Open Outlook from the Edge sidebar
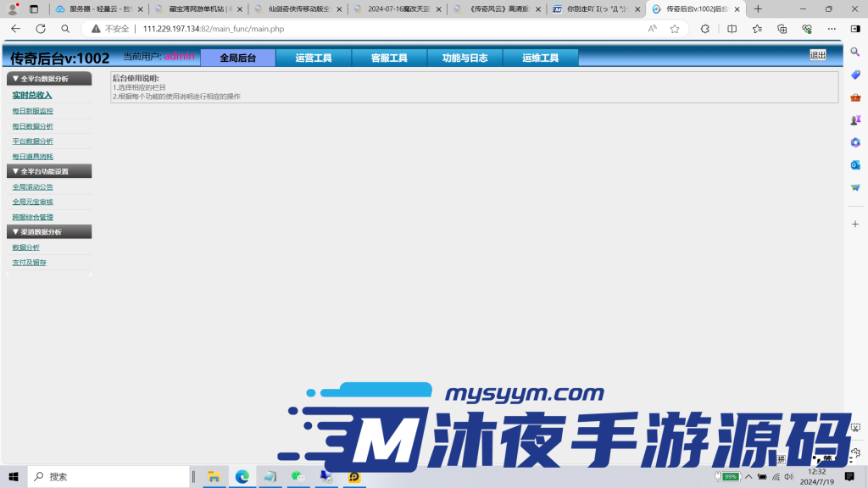The image size is (868, 488). click(855, 166)
